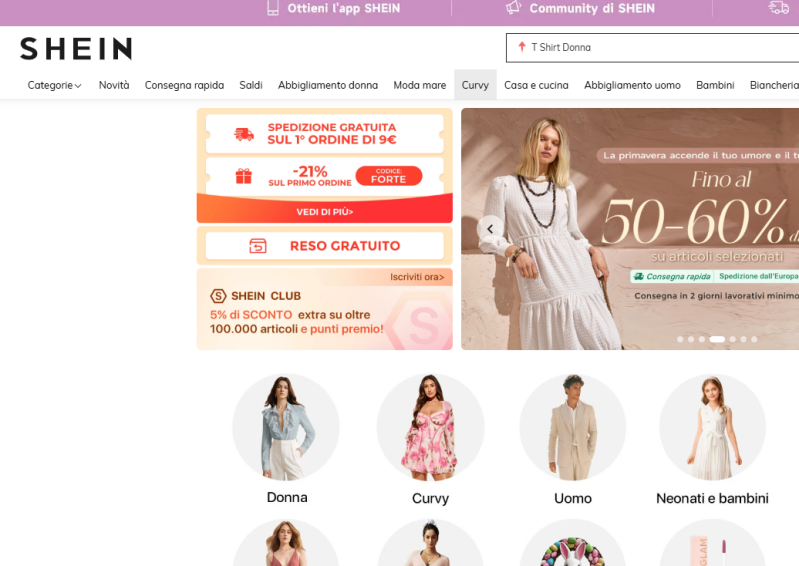This screenshot has height=566, width=799.
Task: Click the Iscriviti ora link
Action: click(417, 277)
